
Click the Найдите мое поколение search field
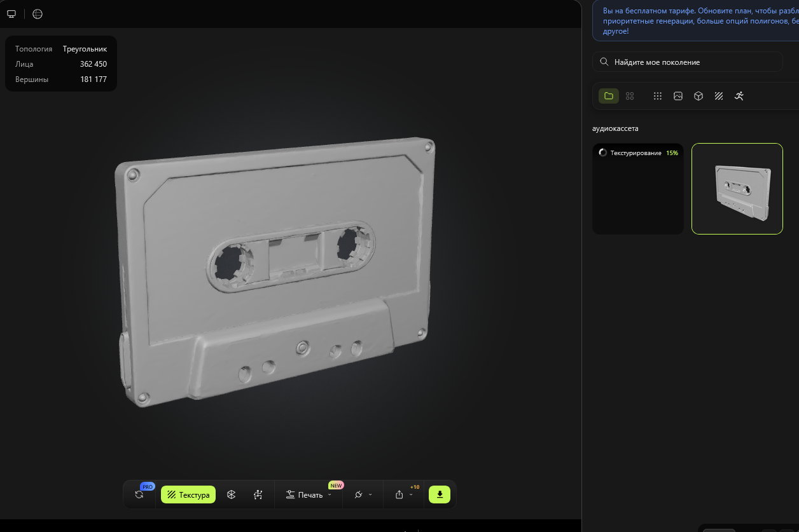(x=688, y=62)
